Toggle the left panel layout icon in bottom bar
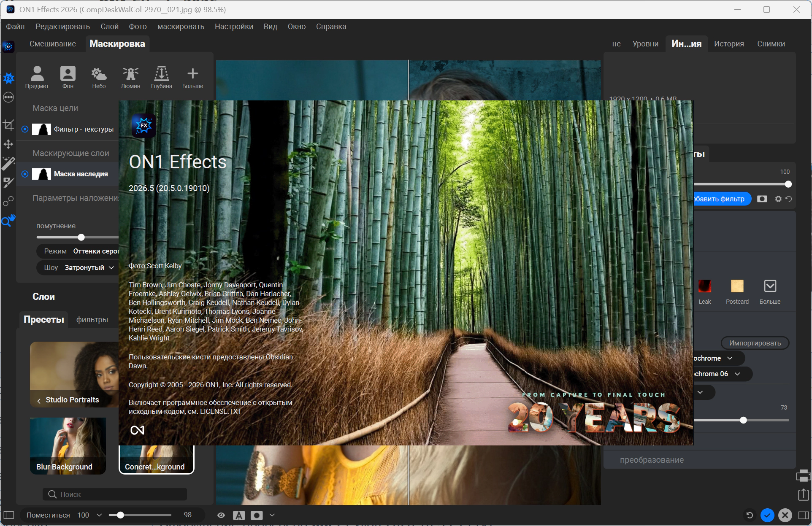 point(9,515)
